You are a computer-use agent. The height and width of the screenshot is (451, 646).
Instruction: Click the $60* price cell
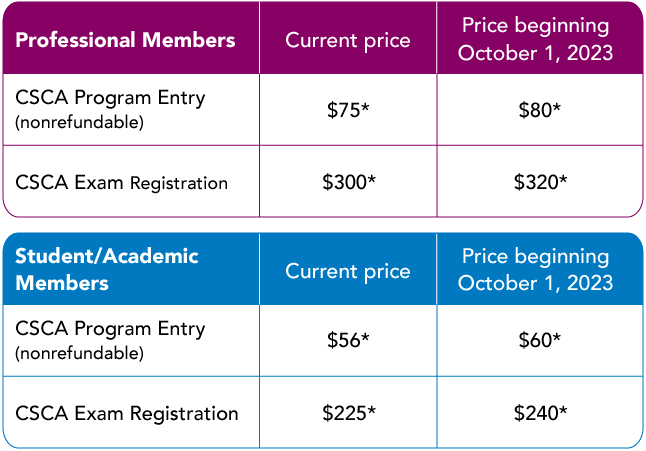539,340
